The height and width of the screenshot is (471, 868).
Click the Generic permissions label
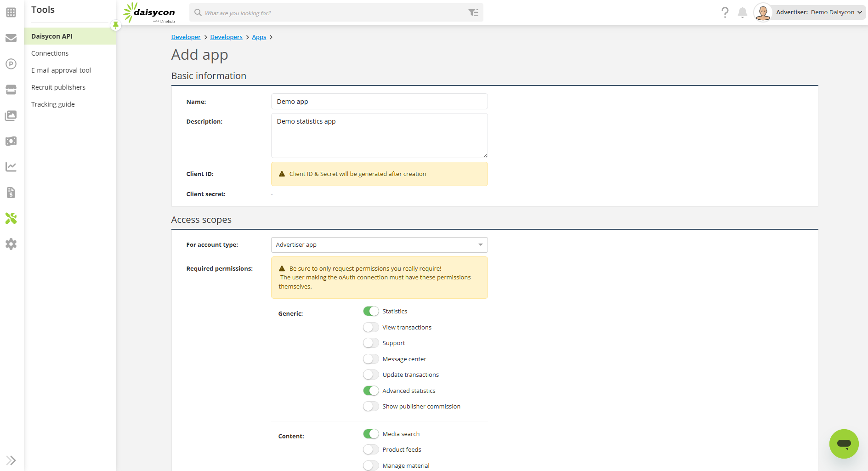point(290,314)
